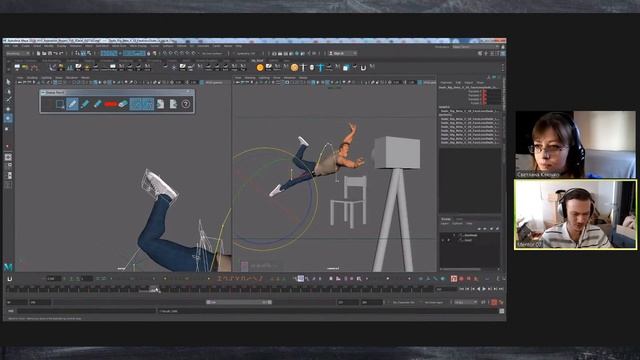Open the left viewport's Panels menu
The height and width of the screenshot is (360, 640).
point(85,78)
